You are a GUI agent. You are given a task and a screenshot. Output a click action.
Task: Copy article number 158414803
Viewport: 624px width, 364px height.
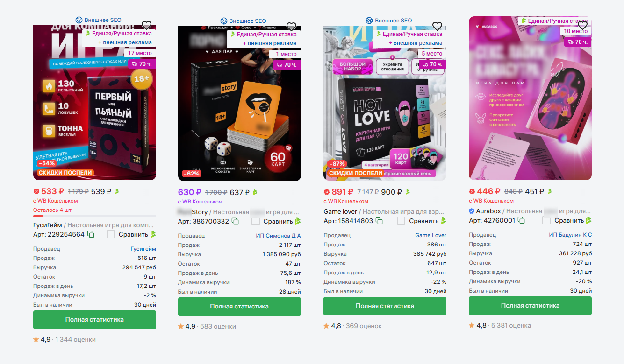point(379,221)
